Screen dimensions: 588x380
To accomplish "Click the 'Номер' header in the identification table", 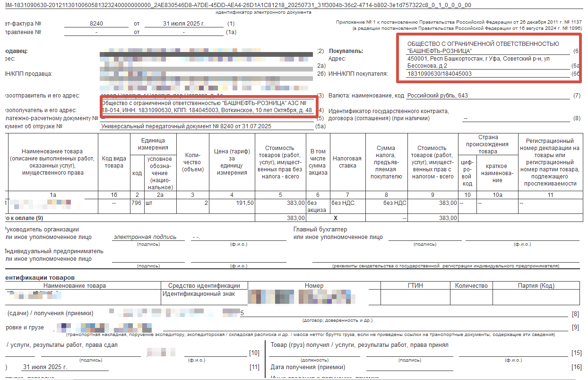I will [314, 286].
